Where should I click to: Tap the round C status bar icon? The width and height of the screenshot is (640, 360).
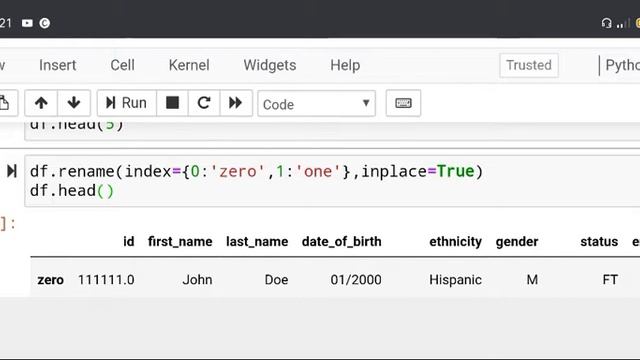[44, 23]
